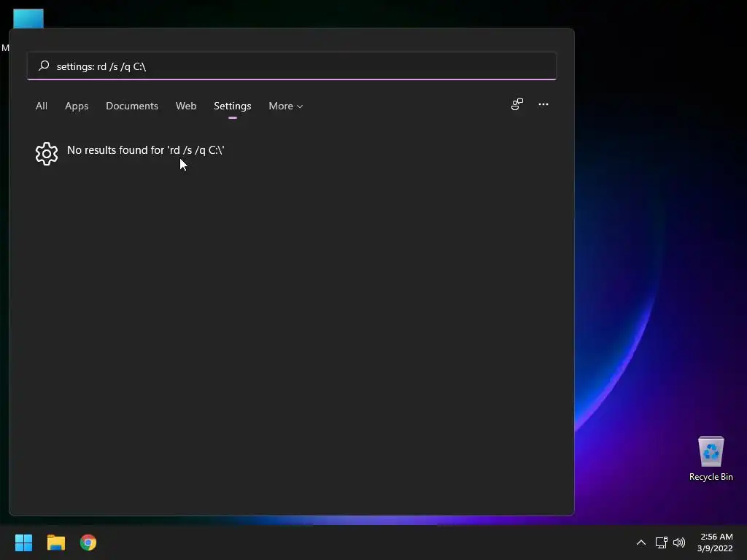Open search feedback/account icon in panel header
Image resolution: width=747 pixels, height=560 pixels.
click(517, 104)
